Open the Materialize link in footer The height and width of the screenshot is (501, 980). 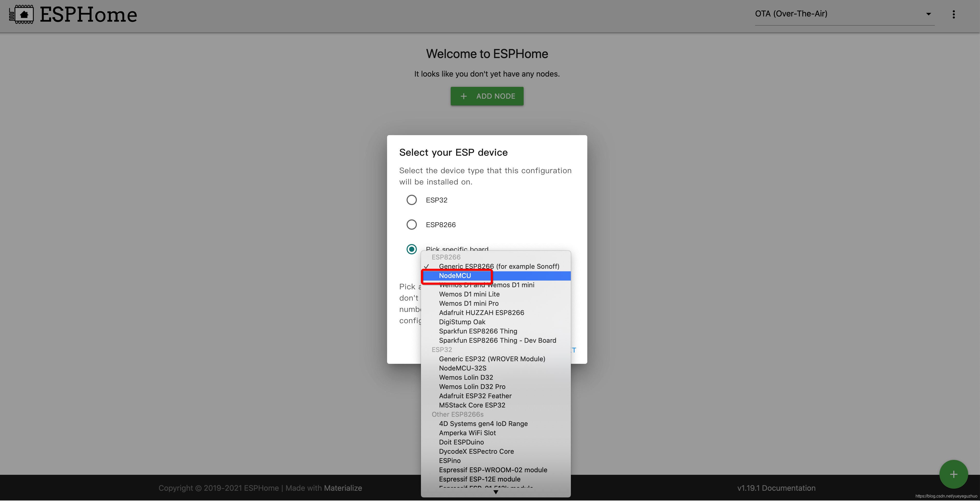click(x=343, y=488)
